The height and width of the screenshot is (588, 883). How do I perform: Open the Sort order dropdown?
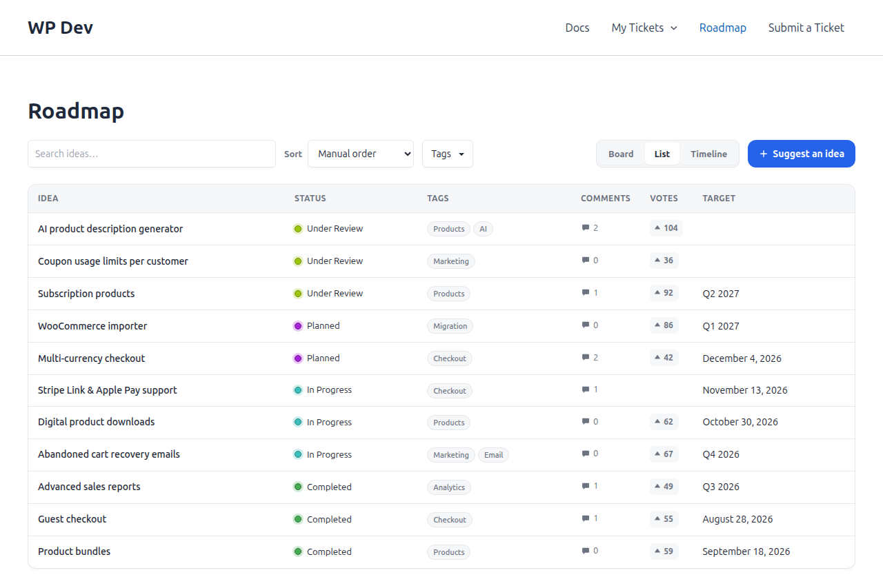361,154
